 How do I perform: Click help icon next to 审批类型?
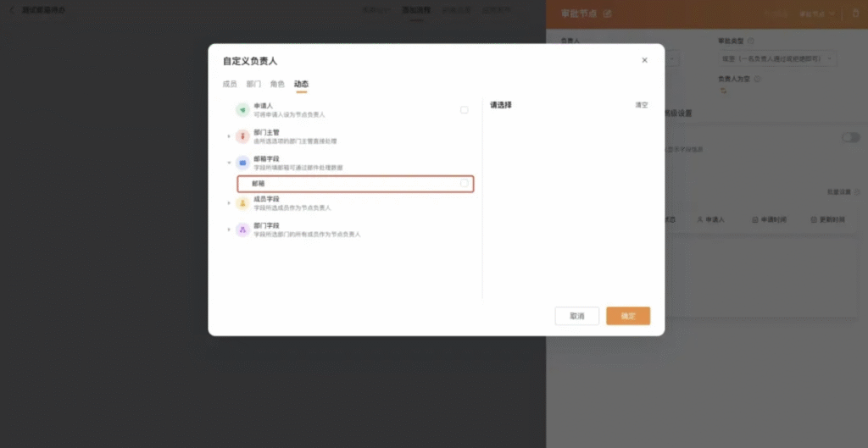click(751, 41)
